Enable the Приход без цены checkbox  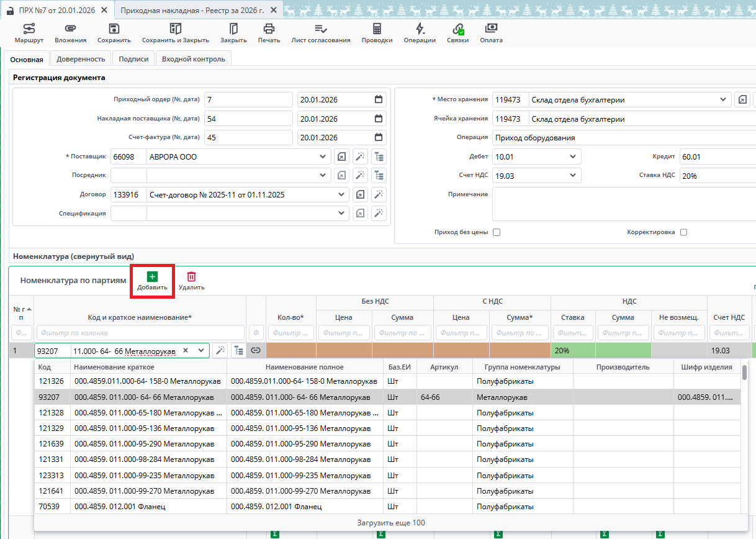point(497,232)
